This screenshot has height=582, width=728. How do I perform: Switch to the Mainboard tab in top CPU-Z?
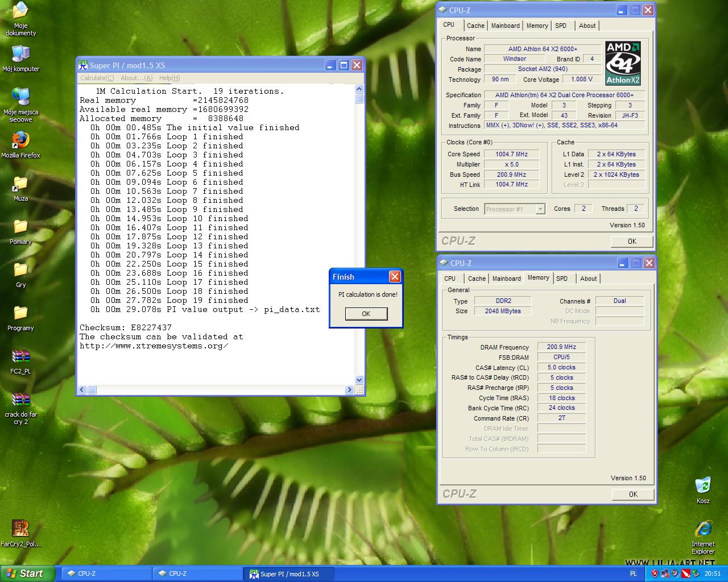click(505, 26)
